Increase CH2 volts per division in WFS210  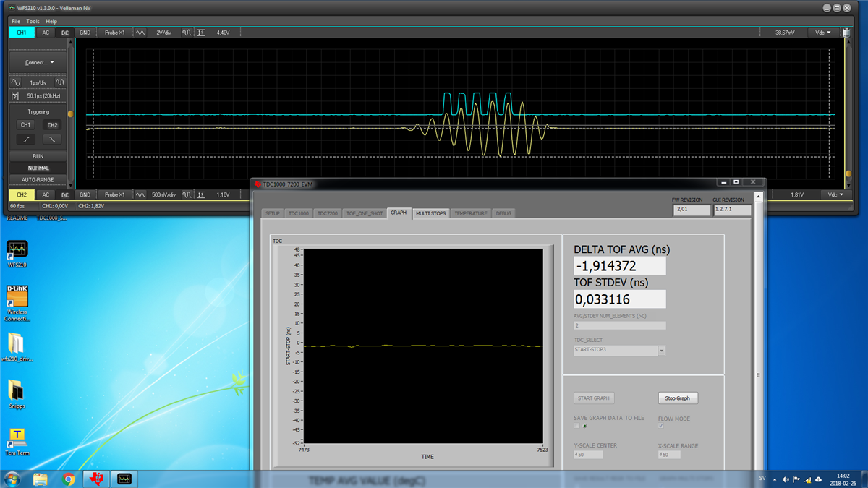tap(187, 194)
